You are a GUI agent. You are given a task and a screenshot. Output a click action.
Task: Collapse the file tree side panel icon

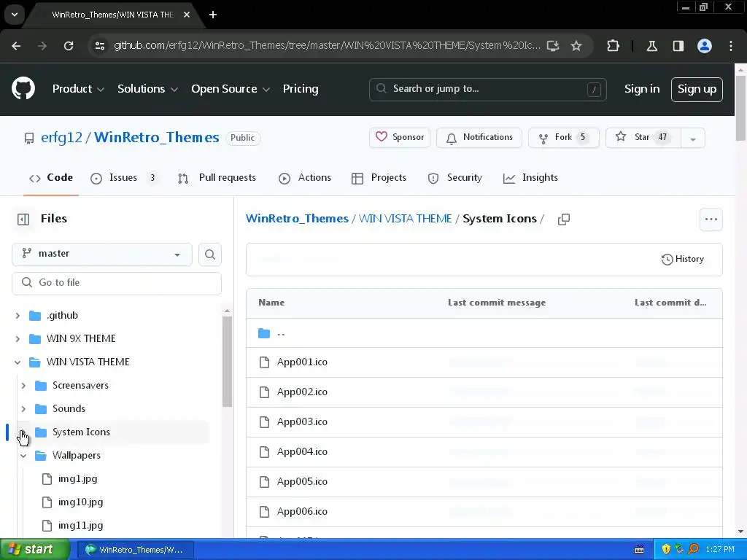(23, 219)
